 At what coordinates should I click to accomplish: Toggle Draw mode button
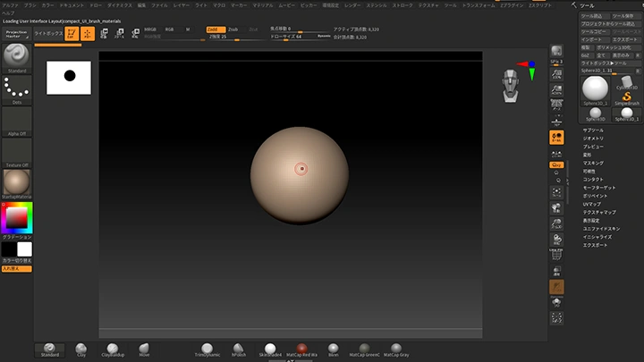(88, 34)
